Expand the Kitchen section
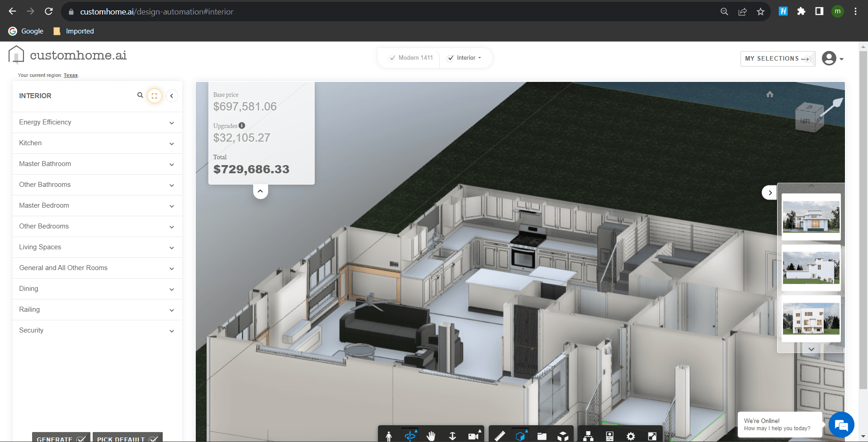This screenshot has height=442, width=868. pyautogui.click(x=97, y=143)
